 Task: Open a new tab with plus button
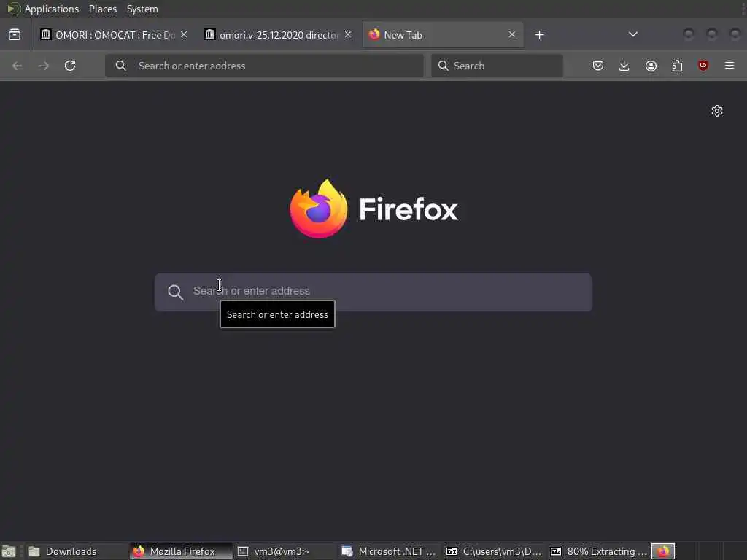pyautogui.click(x=539, y=35)
